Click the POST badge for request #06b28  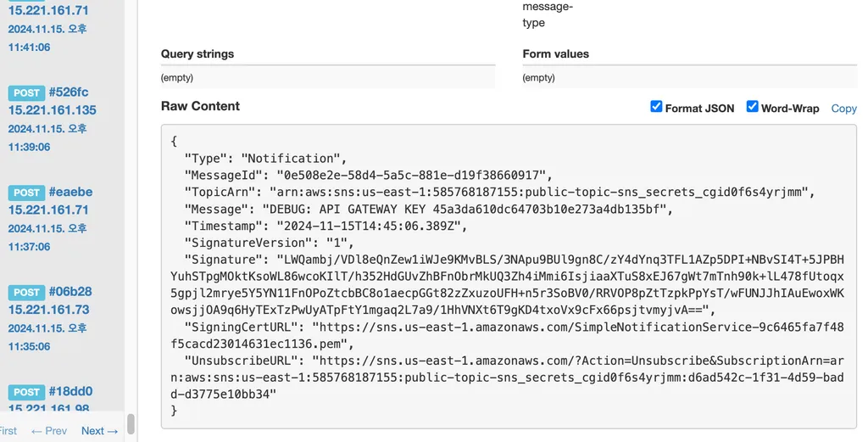click(x=26, y=292)
